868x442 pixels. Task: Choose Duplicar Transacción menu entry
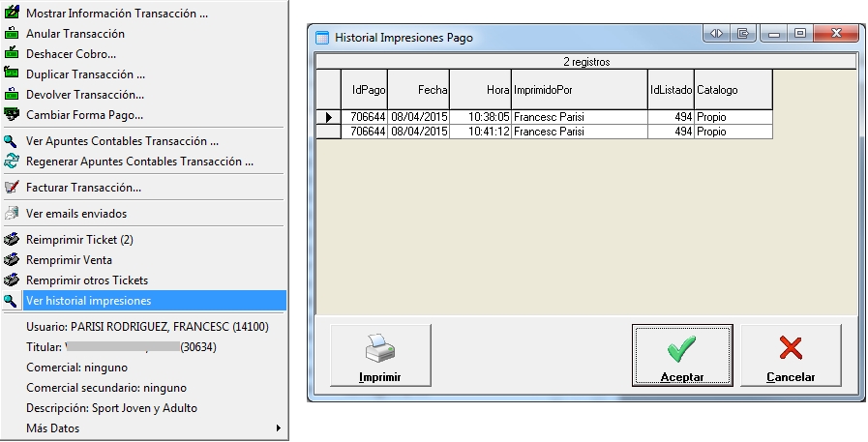pos(85,74)
